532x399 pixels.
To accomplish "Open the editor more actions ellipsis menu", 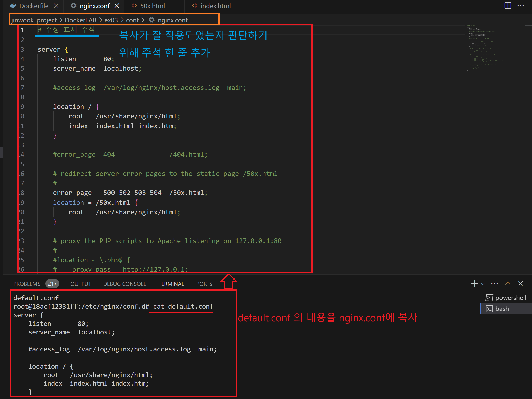I will coord(521,6).
